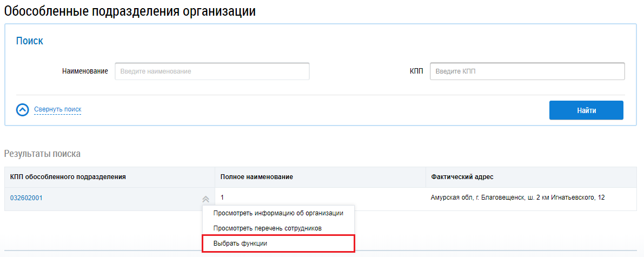Screen dimensions: 644x257
Task: Click the 'Фактический адрес' column header
Action: (x=462, y=177)
